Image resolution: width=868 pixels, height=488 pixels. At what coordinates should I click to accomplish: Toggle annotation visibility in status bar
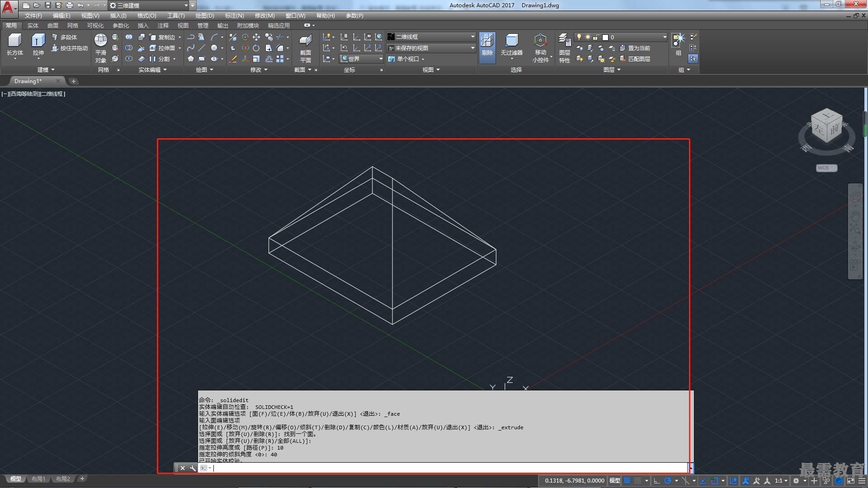[x=745, y=481]
